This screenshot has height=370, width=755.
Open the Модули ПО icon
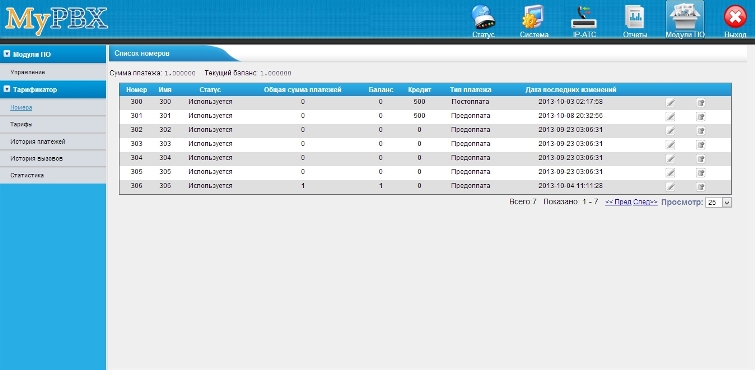click(x=684, y=18)
